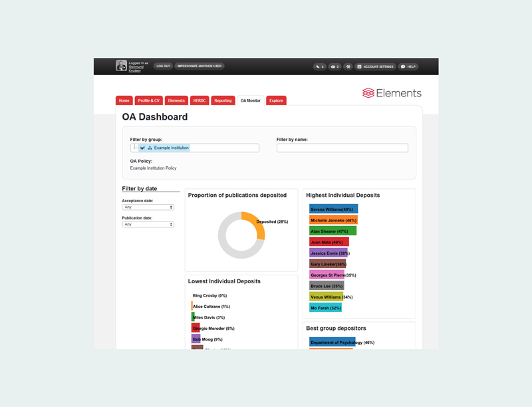Open the Help page

408,67
